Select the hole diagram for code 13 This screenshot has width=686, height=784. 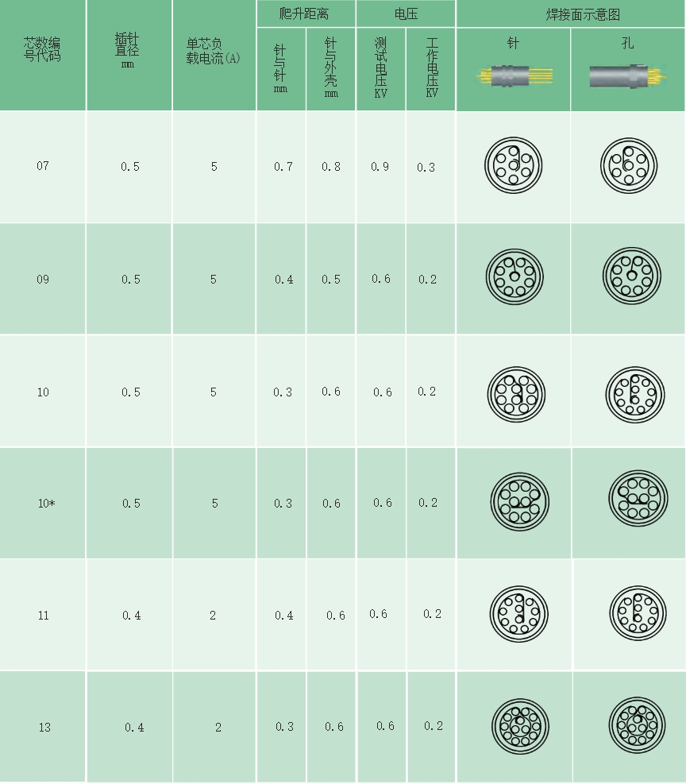coord(637,726)
